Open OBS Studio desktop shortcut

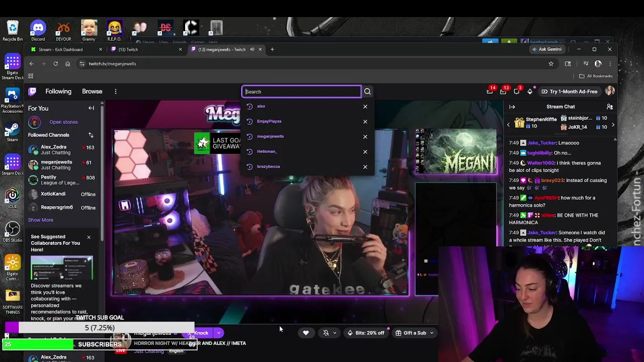click(13, 232)
